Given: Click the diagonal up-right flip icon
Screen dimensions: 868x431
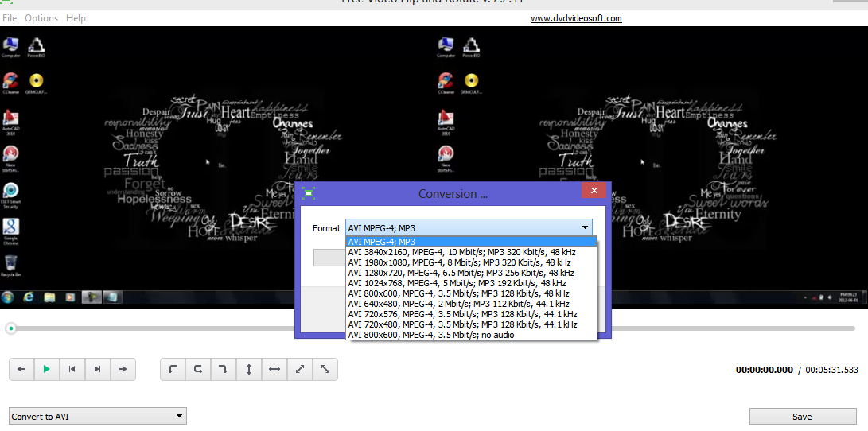Looking at the screenshot, I should [x=299, y=370].
